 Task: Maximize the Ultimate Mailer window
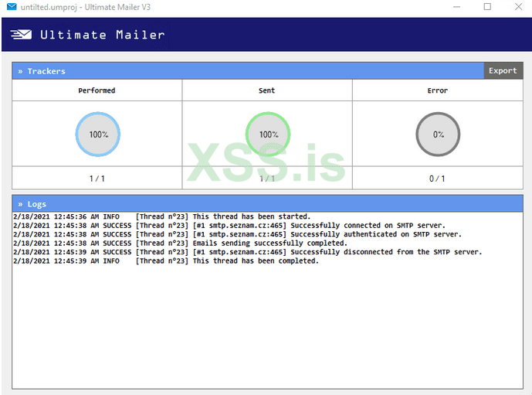pos(487,7)
